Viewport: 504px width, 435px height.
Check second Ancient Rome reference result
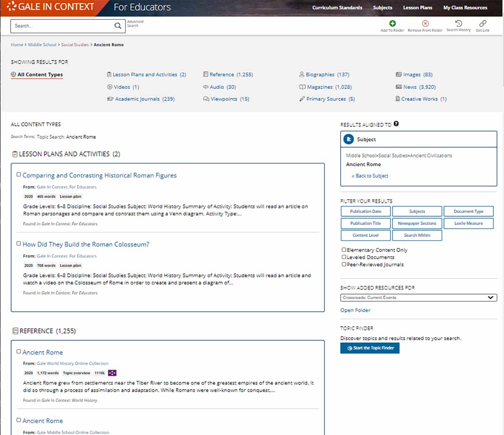[19, 420]
